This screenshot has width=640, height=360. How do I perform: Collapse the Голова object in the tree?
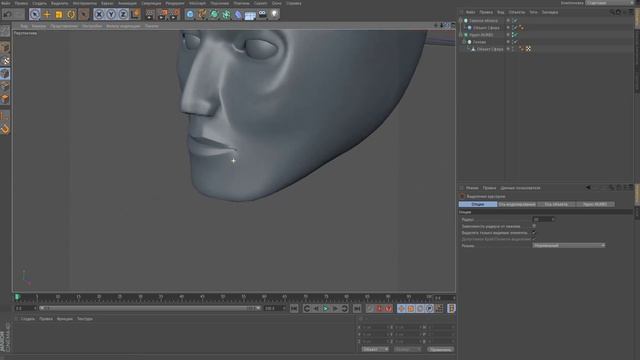tap(464, 42)
